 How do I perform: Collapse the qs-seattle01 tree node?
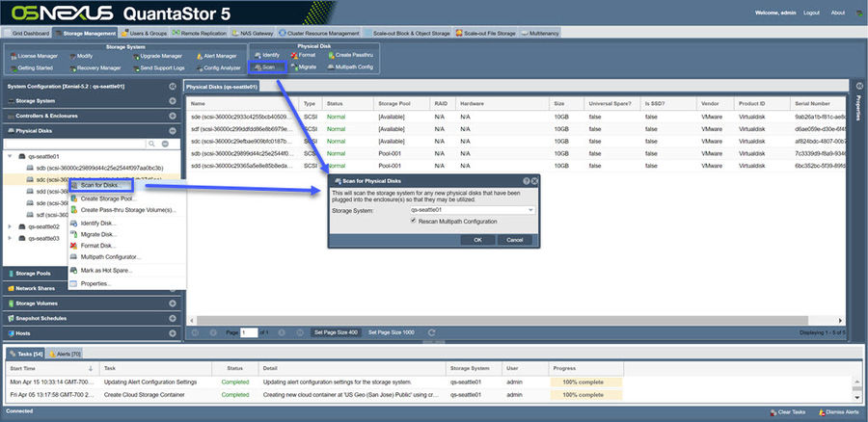(10, 156)
